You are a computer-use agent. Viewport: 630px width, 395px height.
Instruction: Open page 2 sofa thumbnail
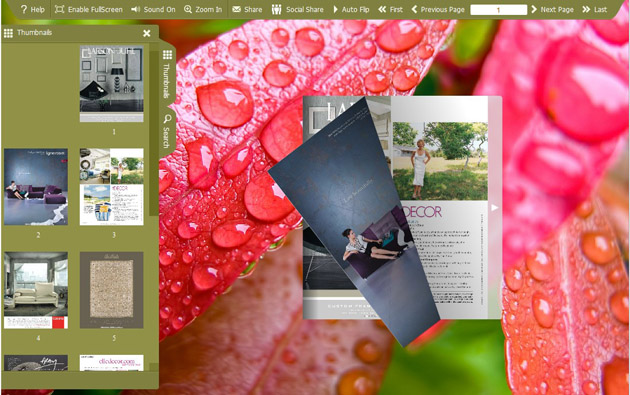pos(36,186)
